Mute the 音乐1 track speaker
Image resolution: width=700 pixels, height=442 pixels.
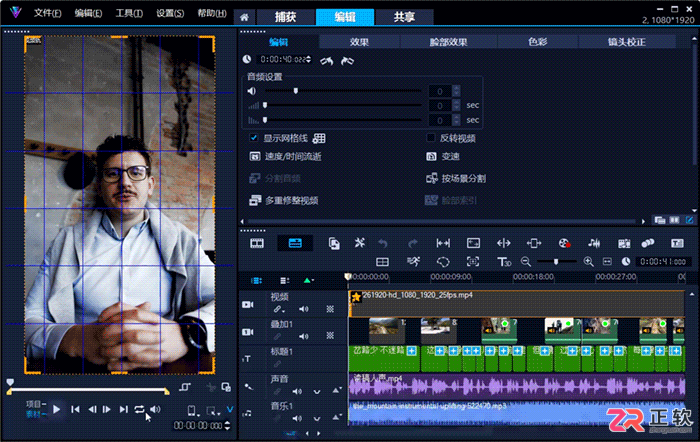297,419
